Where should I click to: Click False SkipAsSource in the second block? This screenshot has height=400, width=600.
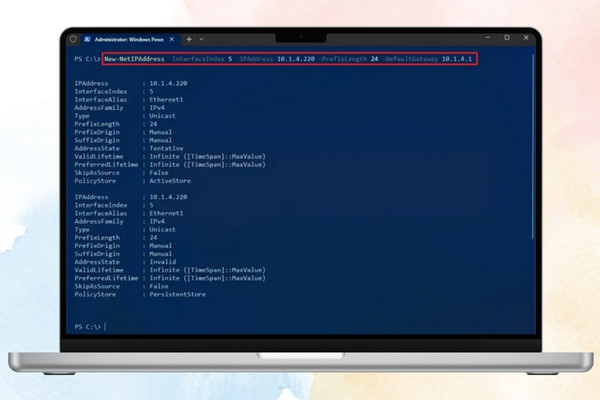(x=159, y=286)
